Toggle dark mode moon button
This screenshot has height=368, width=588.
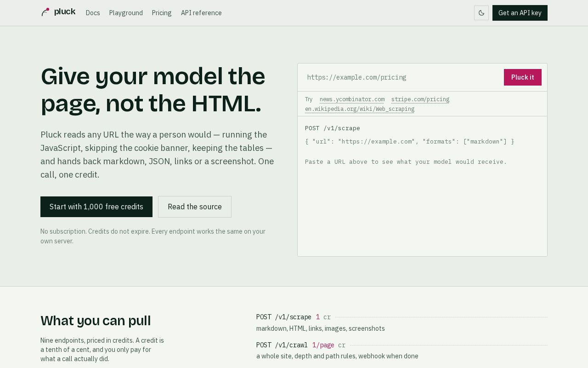[x=481, y=13]
